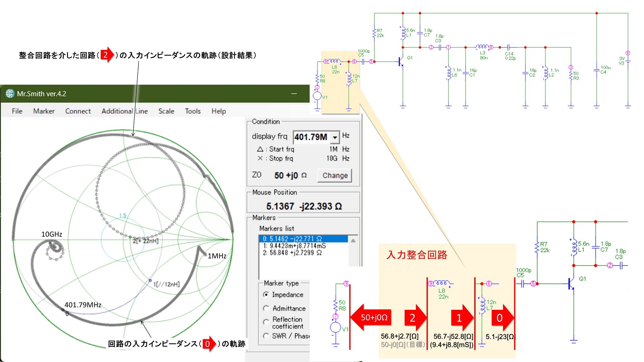Click the 10GHz trace end label
The height and width of the screenshot is (362, 644).
(52, 234)
